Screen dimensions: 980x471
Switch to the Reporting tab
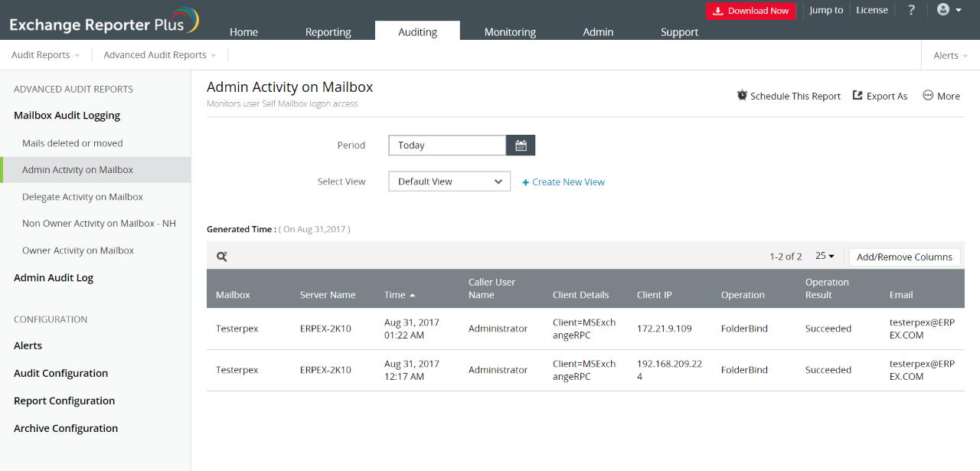pyautogui.click(x=328, y=32)
